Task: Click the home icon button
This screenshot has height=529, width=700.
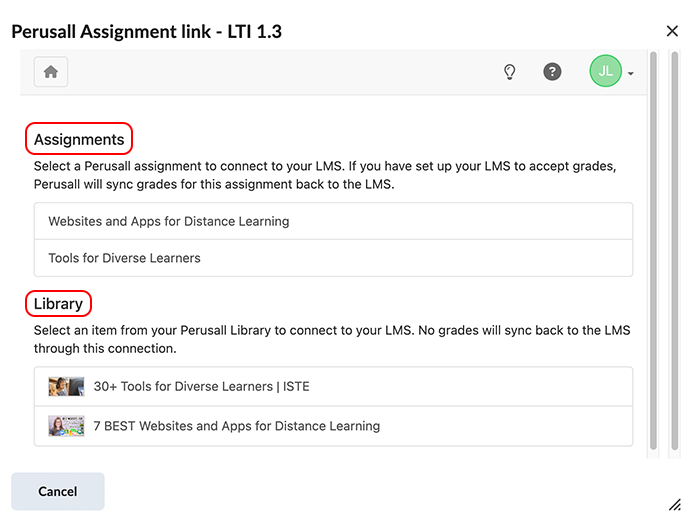Action: click(51, 72)
